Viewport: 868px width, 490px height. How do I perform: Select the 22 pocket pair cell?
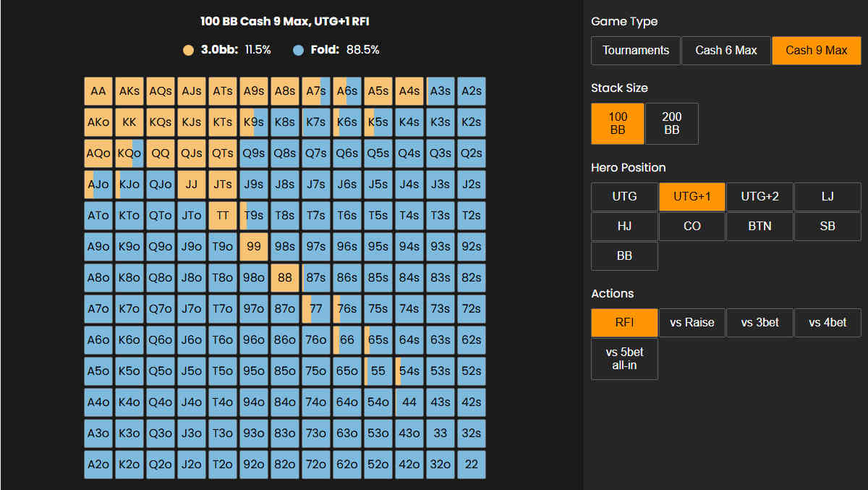click(x=471, y=464)
